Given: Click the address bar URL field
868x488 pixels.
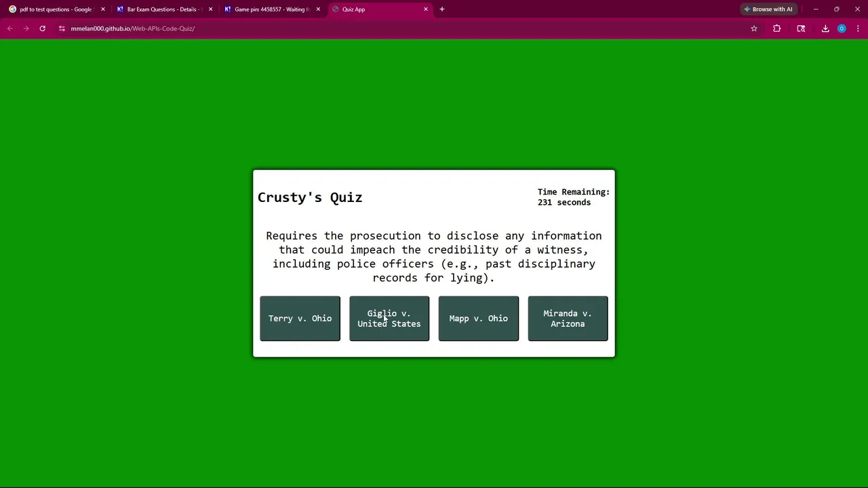Looking at the screenshot, I should 407,28.
